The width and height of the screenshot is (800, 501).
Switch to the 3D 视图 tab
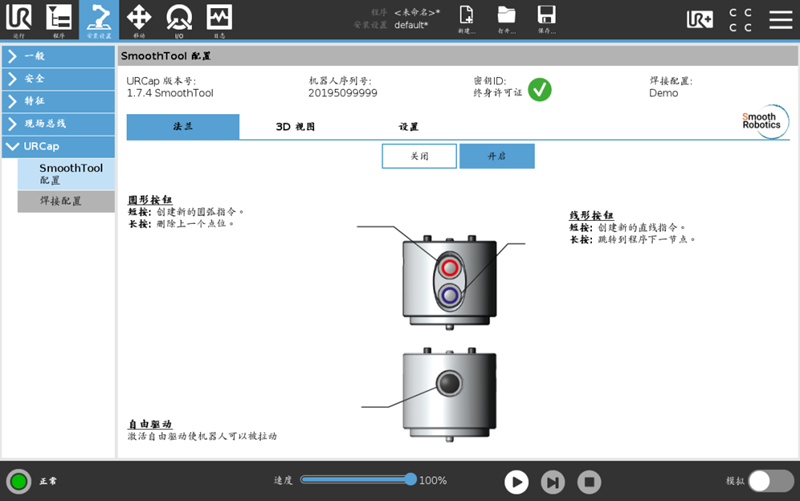tap(295, 127)
